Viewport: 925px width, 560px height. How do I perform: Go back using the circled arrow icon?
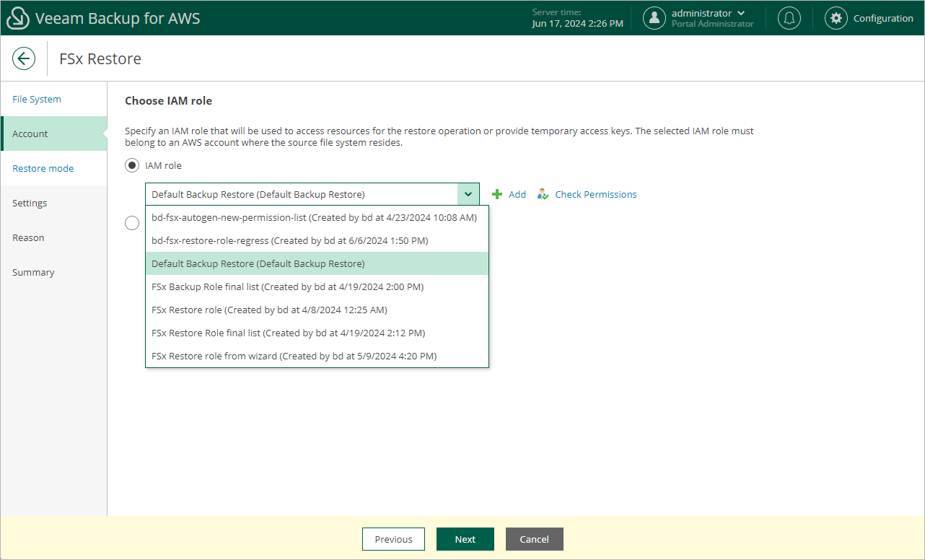[x=24, y=58]
